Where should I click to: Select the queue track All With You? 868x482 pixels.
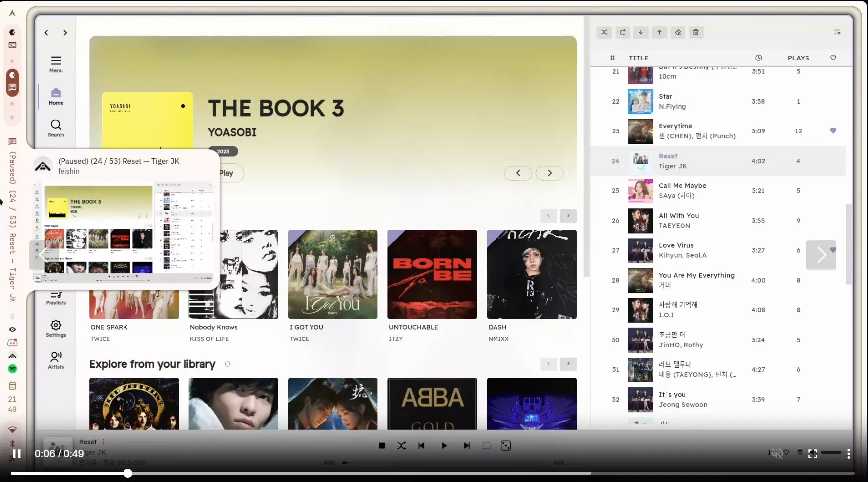[718, 221]
